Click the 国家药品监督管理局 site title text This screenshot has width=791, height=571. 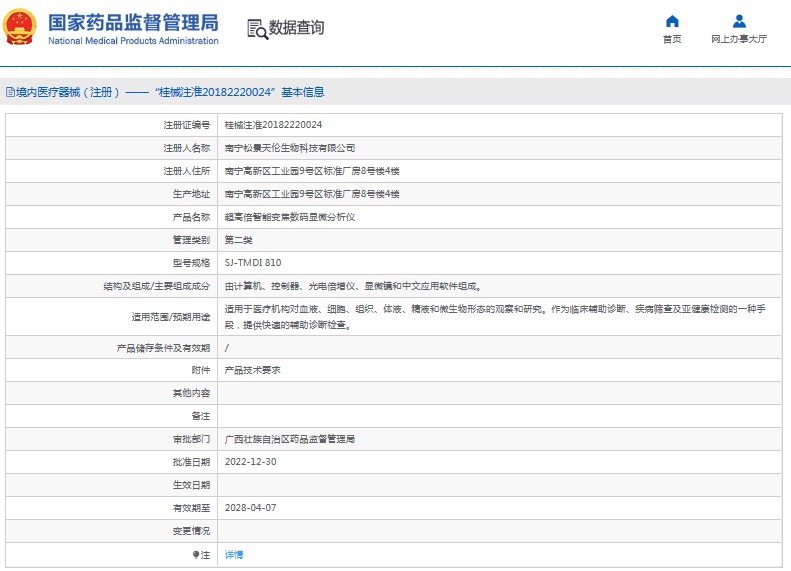(x=132, y=21)
